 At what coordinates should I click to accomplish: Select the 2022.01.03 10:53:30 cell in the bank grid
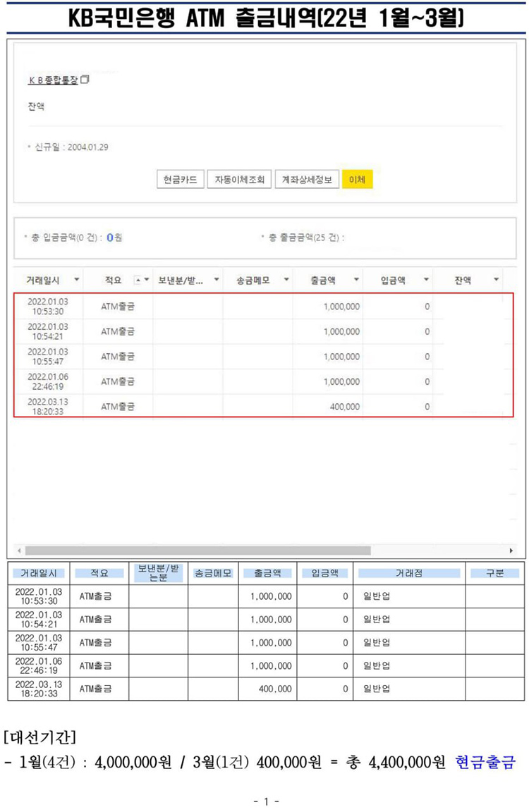point(48,307)
